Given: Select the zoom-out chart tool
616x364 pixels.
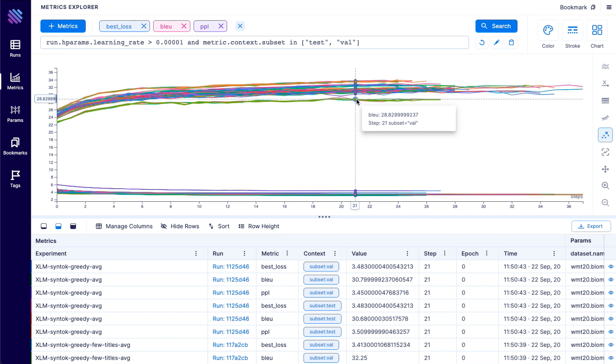Looking at the screenshot, I should click(x=605, y=202).
